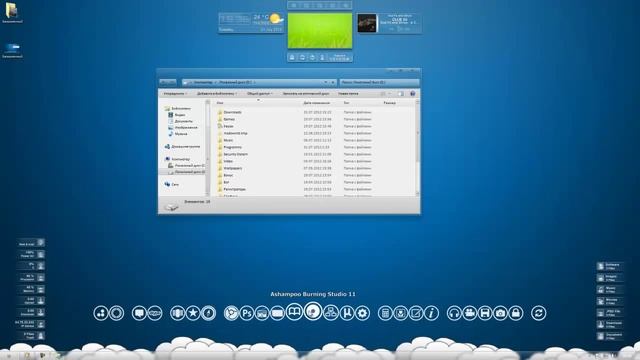Screen dimensions: 640x360
Task: Click the Explorer back navigation button
Action: click(164, 82)
